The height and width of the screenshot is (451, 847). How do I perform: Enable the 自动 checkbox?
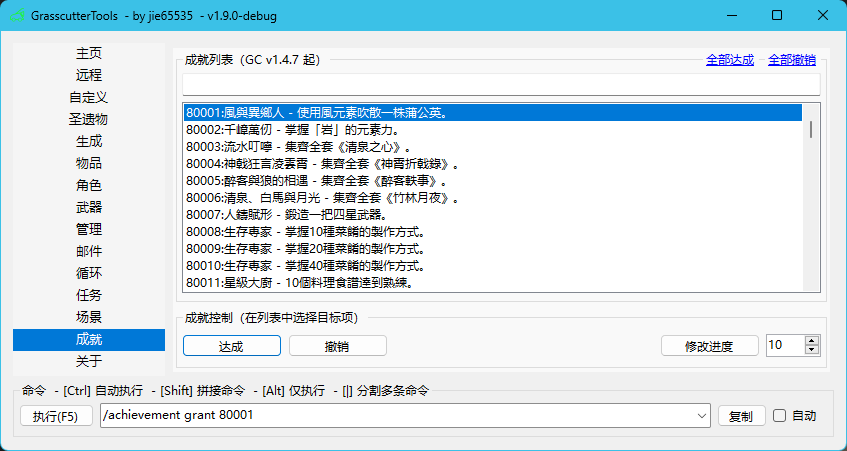(x=782, y=416)
